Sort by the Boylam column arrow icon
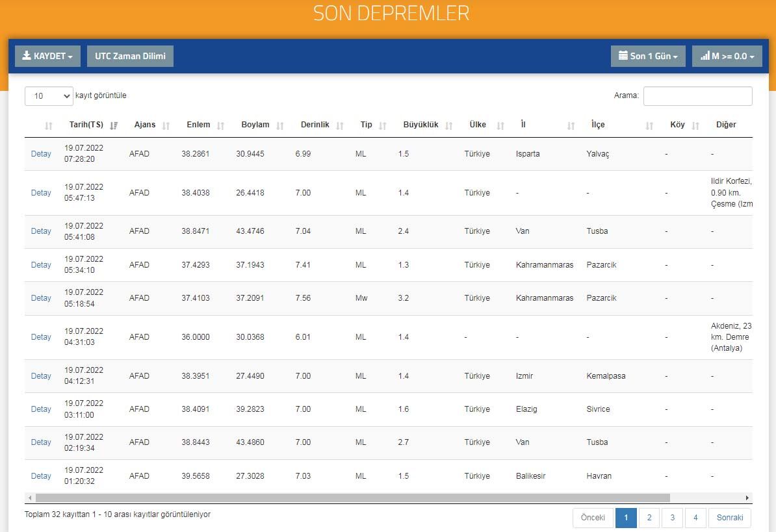Image resolution: width=776 pixels, height=532 pixels. pyautogui.click(x=280, y=125)
